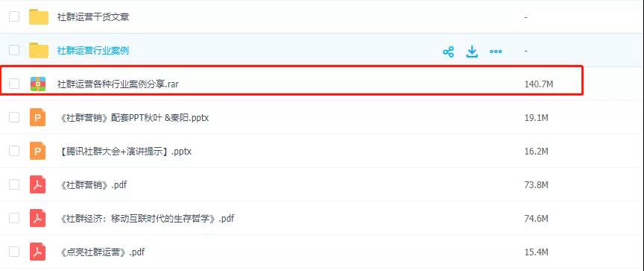Select checkbox beside 社群运营各种行业案例分享.rar
Viewport: 644px width, 271px height.
[14, 84]
